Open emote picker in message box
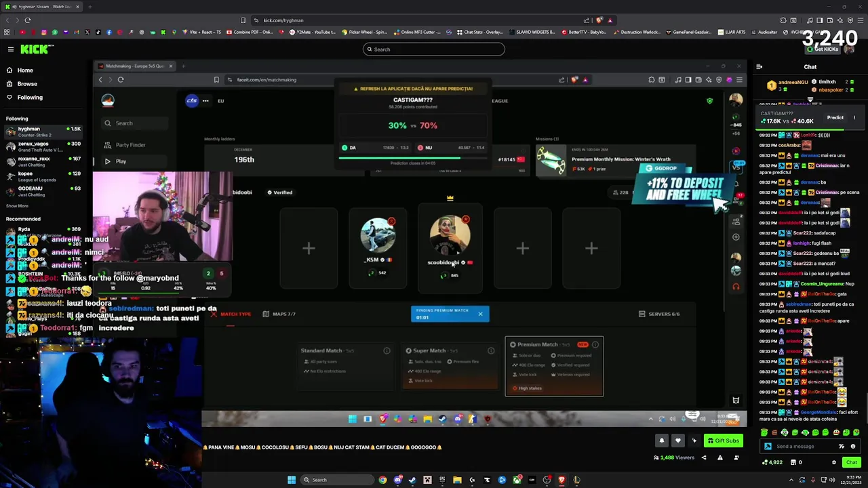 (853, 446)
